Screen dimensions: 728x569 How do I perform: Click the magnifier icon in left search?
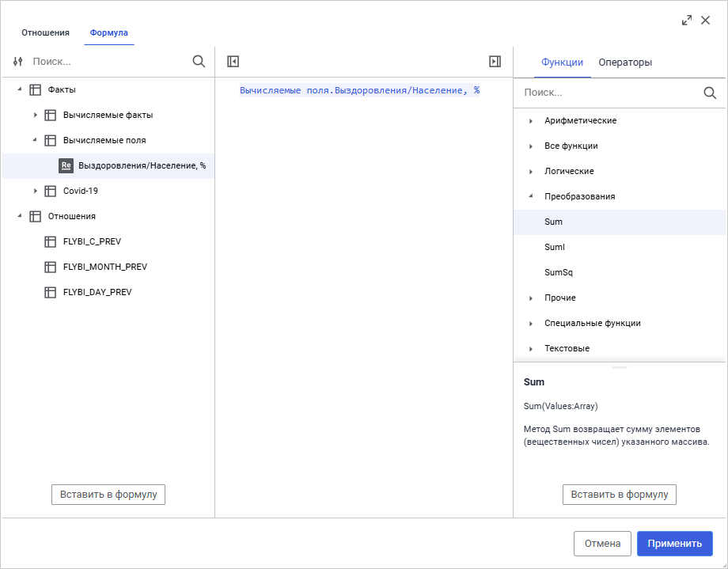199,61
